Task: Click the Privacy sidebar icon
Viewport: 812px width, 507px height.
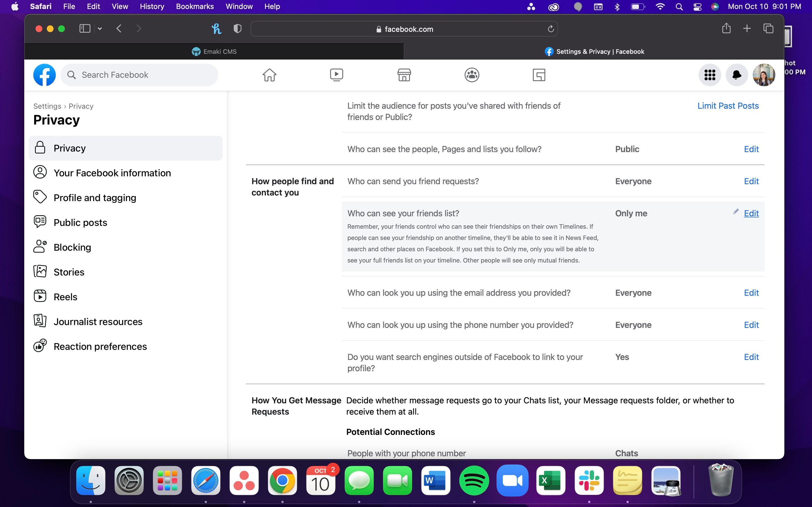Action: pyautogui.click(x=40, y=148)
